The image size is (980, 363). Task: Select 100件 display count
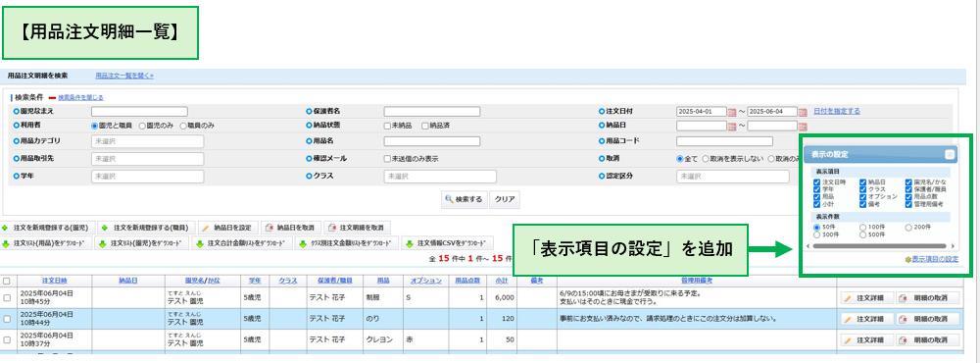[x=863, y=228]
